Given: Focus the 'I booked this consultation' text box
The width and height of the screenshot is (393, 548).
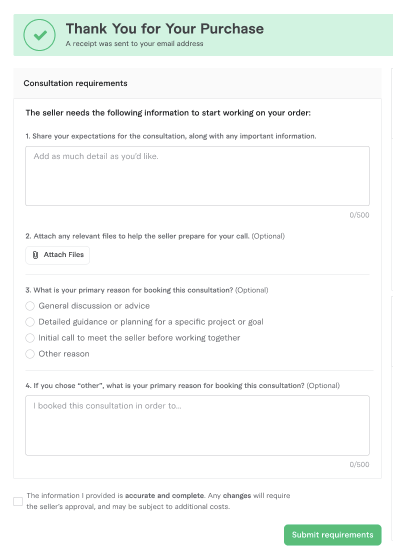Looking at the screenshot, I should 198,425.
